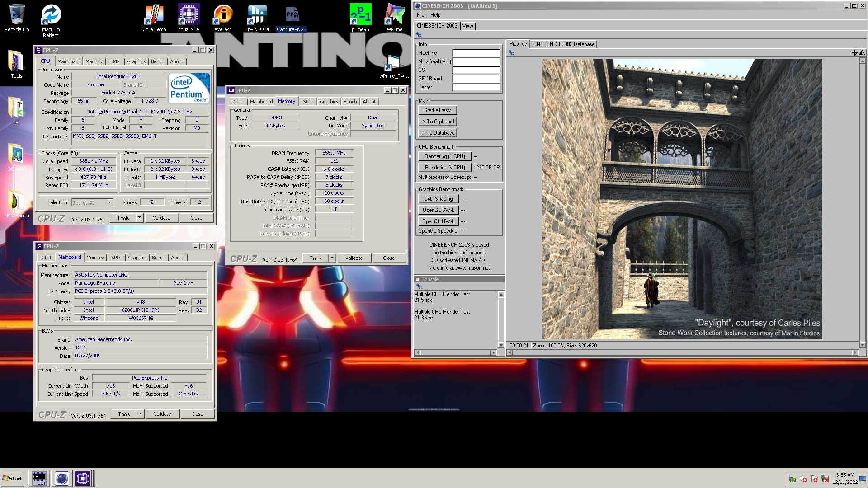Launch the cpuz_x64 desktop shortcut
The width and height of the screenshot is (868, 488).
[x=189, y=18]
